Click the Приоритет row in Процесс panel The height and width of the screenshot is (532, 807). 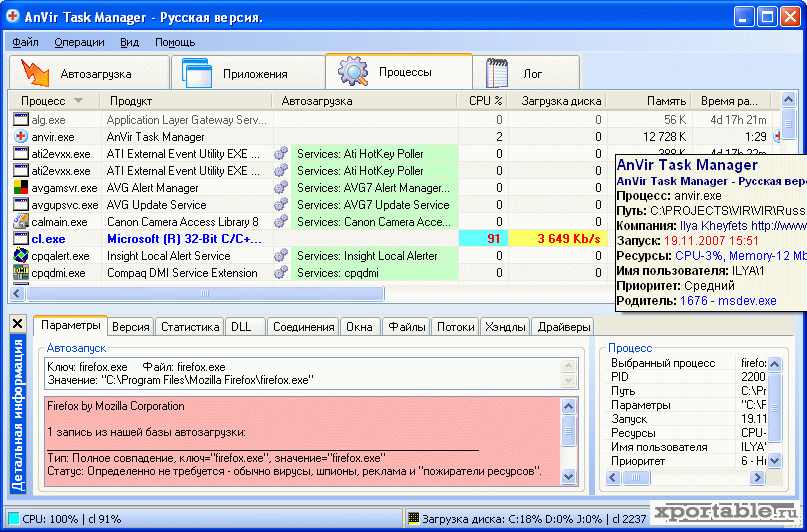pos(688,461)
